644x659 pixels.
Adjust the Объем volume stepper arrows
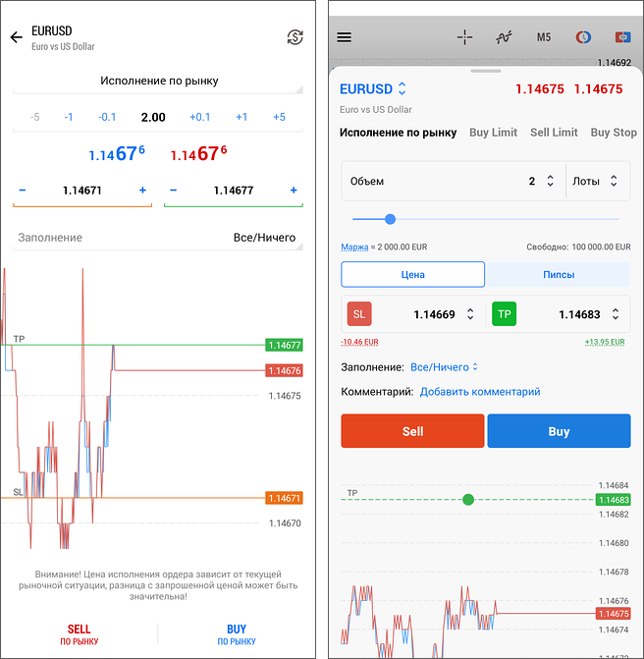click(x=551, y=181)
